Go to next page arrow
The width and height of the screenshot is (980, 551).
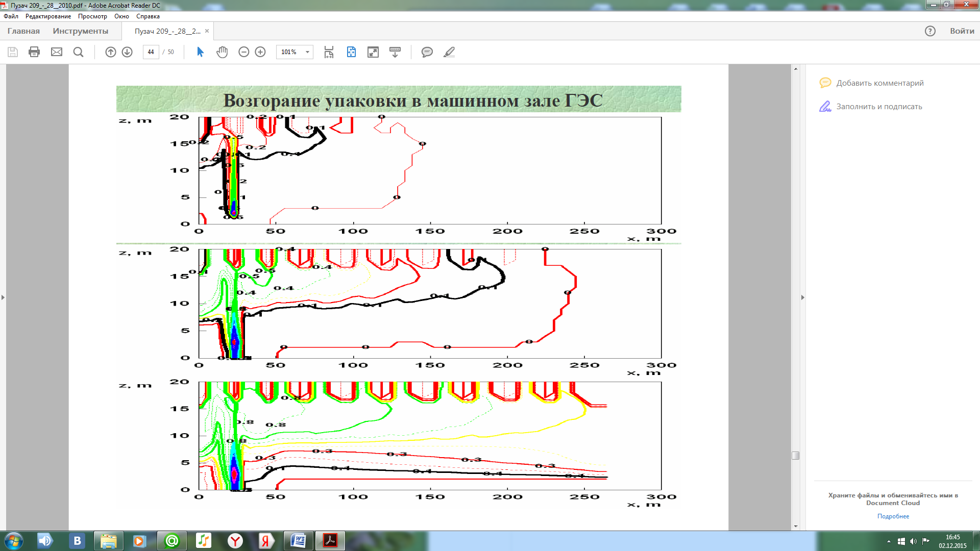click(x=127, y=52)
